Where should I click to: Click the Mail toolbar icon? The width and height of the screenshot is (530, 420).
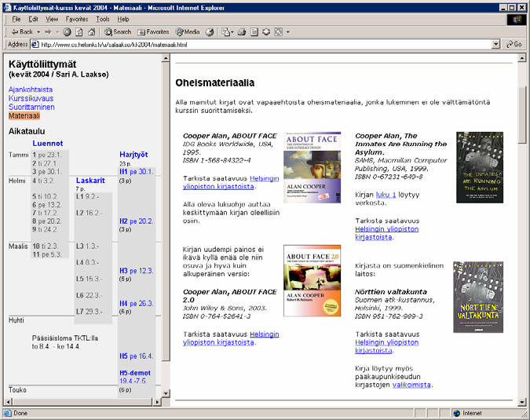(x=225, y=31)
